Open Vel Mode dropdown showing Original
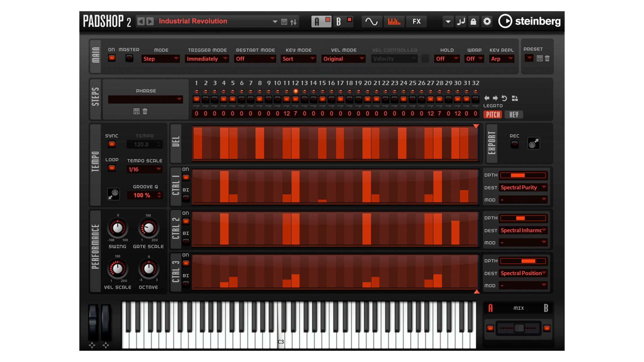644x362 pixels. [343, 59]
